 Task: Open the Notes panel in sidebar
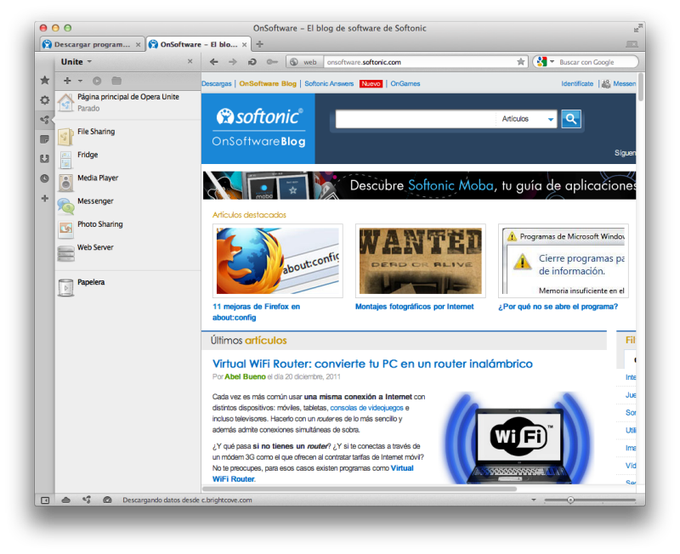45,139
